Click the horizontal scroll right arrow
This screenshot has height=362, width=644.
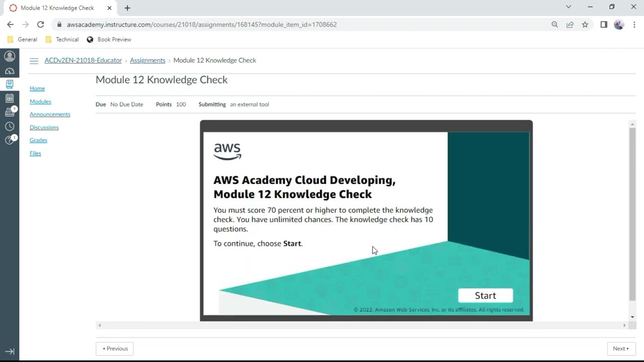624,325
